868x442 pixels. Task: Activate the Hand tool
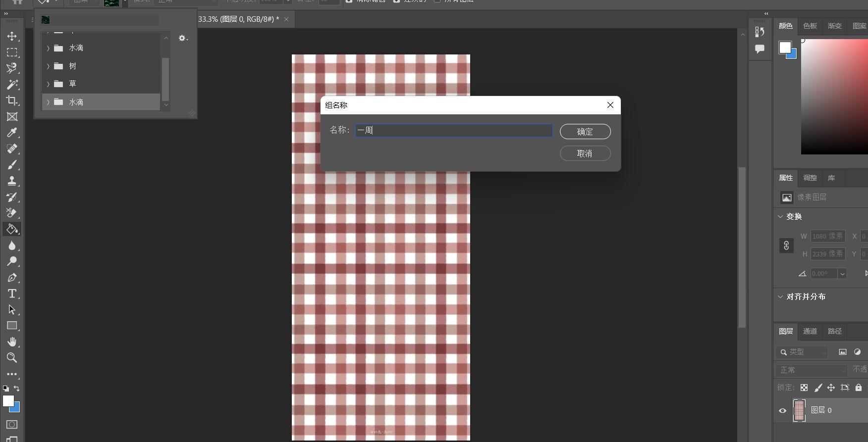[x=12, y=342]
